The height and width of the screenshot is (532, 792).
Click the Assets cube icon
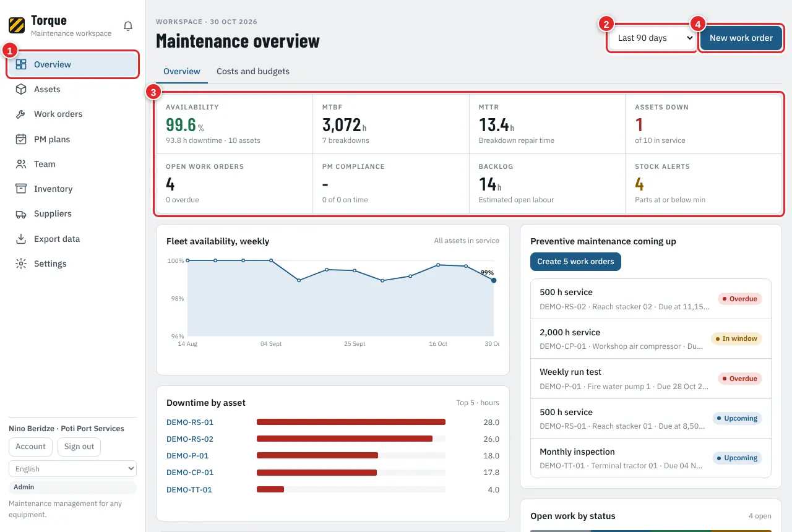21,89
